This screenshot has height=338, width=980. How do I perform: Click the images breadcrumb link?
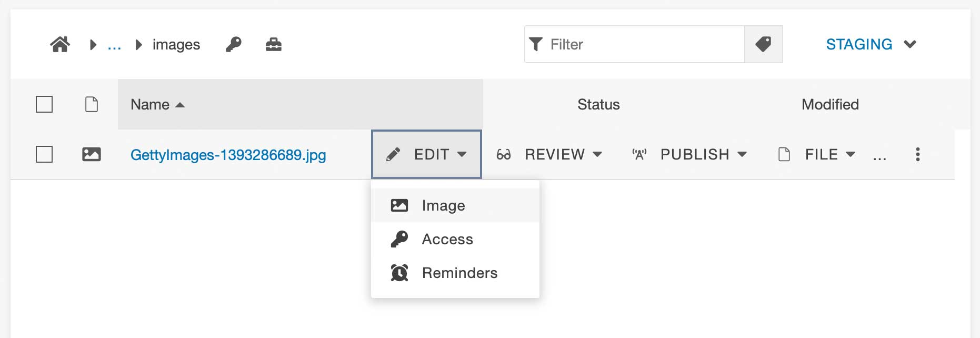pyautogui.click(x=176, y=45)
